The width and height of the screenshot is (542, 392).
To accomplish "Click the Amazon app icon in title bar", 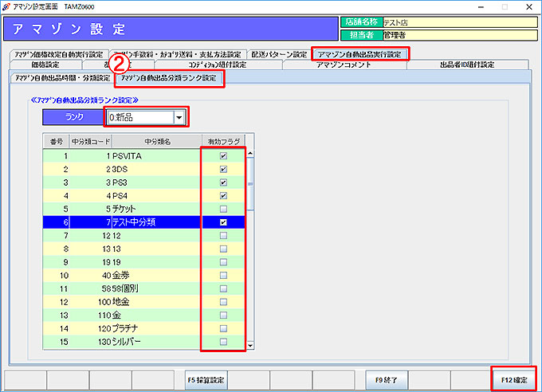I will (7, 6).
